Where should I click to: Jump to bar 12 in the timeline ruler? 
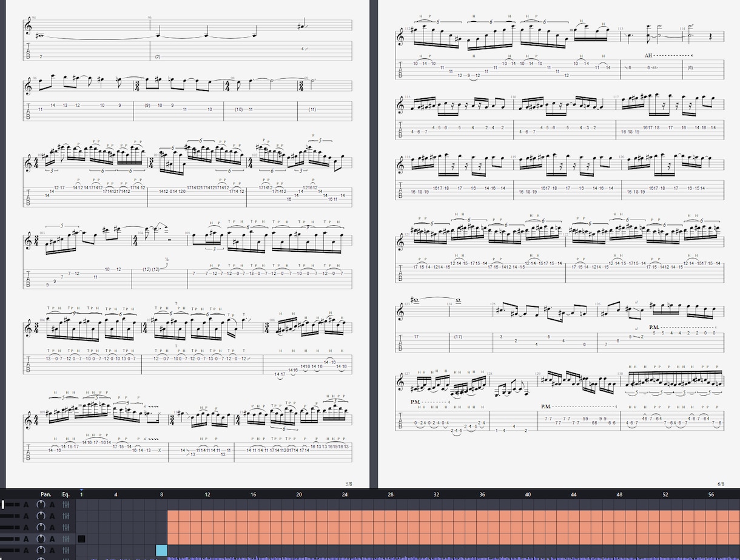(x=207, y=494)
